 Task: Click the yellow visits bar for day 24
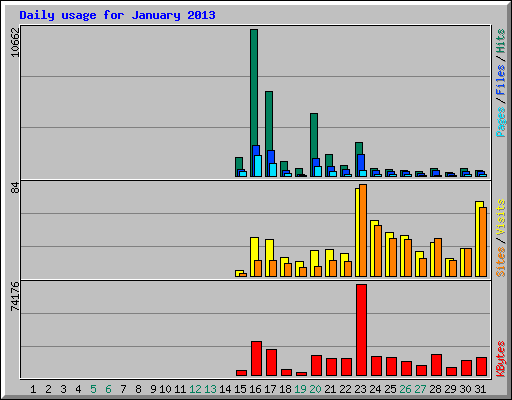click(x=373, y=248)
